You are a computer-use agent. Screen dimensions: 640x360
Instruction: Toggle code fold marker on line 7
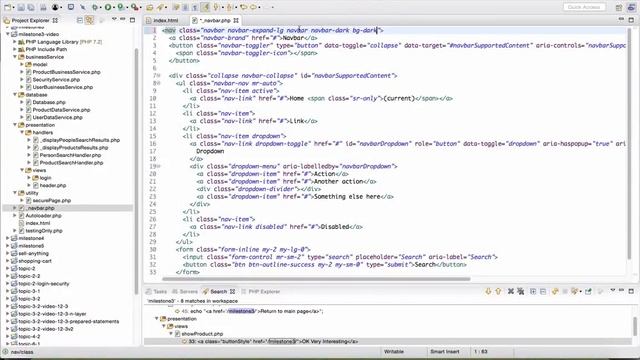[x=158, y=76]
